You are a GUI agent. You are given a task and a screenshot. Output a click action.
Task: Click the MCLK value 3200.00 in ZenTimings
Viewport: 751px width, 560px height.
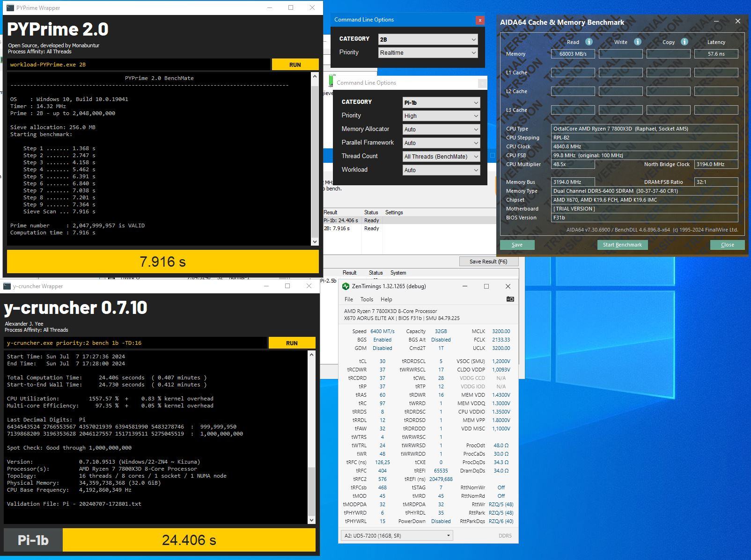click(501, 331)
